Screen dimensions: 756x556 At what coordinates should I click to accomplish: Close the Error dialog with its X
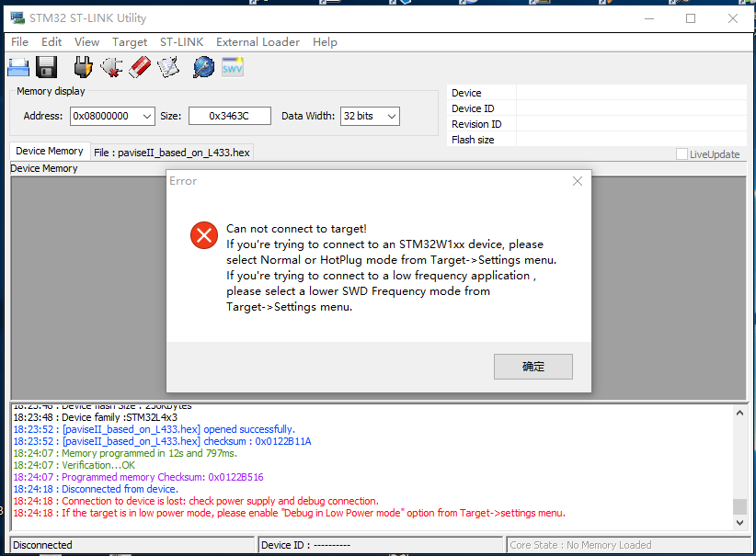(x=578, y=181)
